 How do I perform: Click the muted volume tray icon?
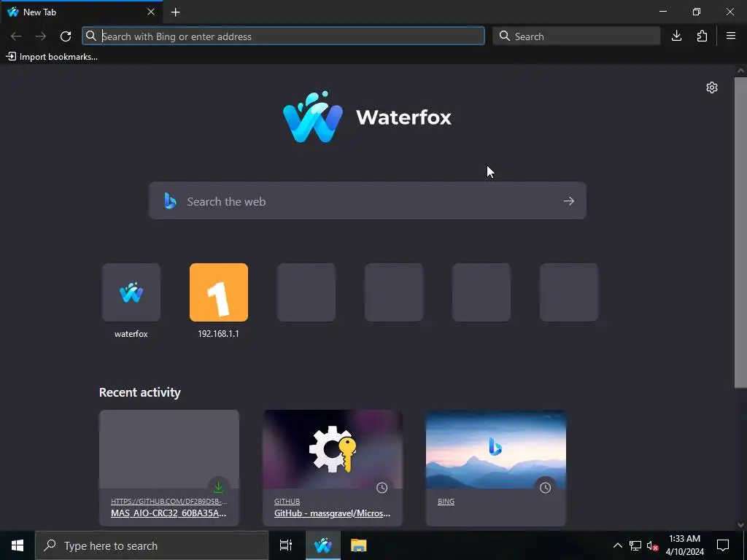(652, 545)
